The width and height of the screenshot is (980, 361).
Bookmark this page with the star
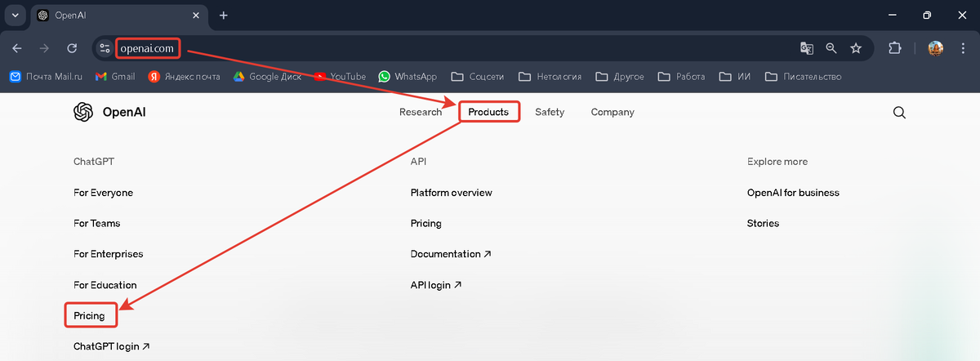point(856,48)
